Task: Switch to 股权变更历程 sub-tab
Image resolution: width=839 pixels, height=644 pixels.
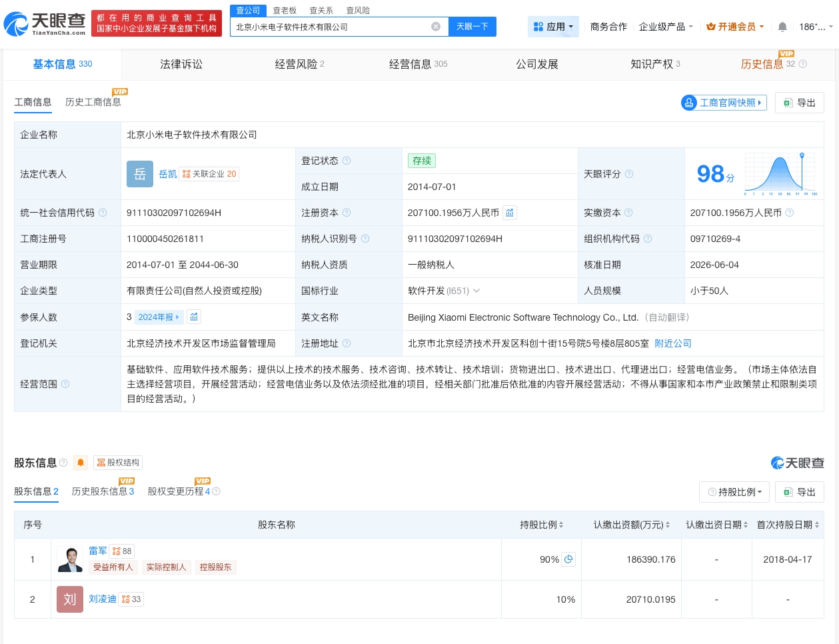Action: point(179,491)
